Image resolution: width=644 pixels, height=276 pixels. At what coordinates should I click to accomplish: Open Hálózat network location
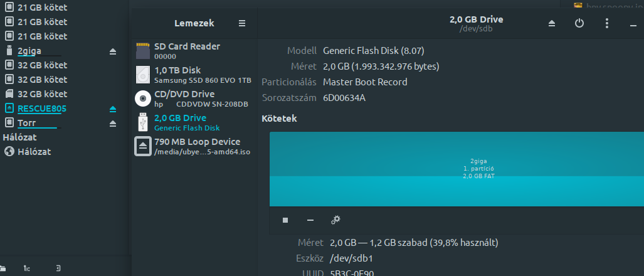[x=34, y=152]
